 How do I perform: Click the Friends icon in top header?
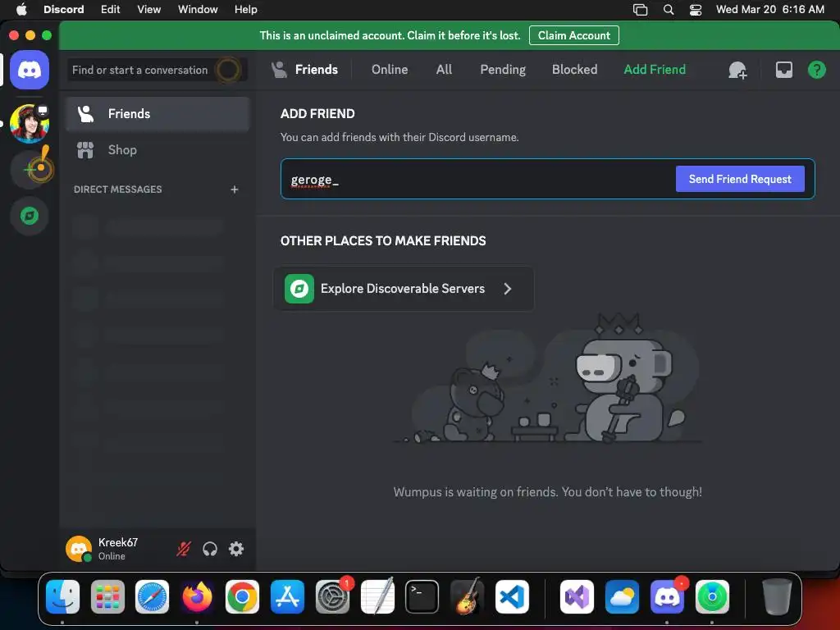pyautogui.click(x=279, y=70)
